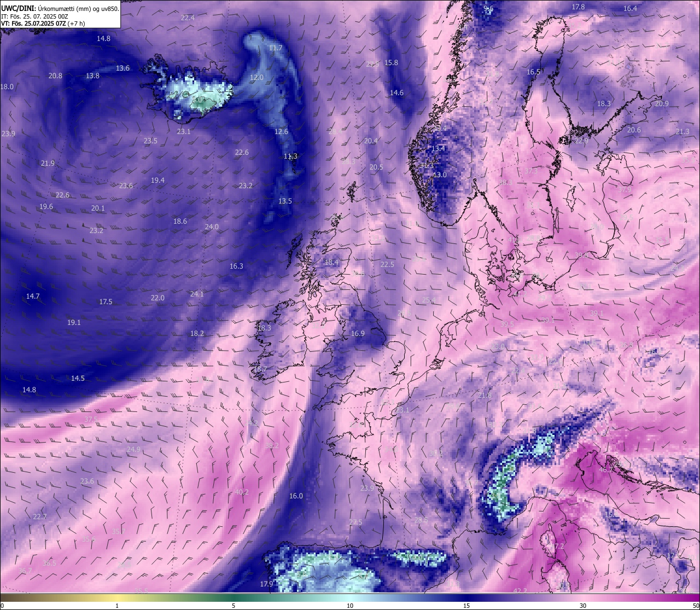
Task: Select the 19.6 value label
Action: (46, 207)
